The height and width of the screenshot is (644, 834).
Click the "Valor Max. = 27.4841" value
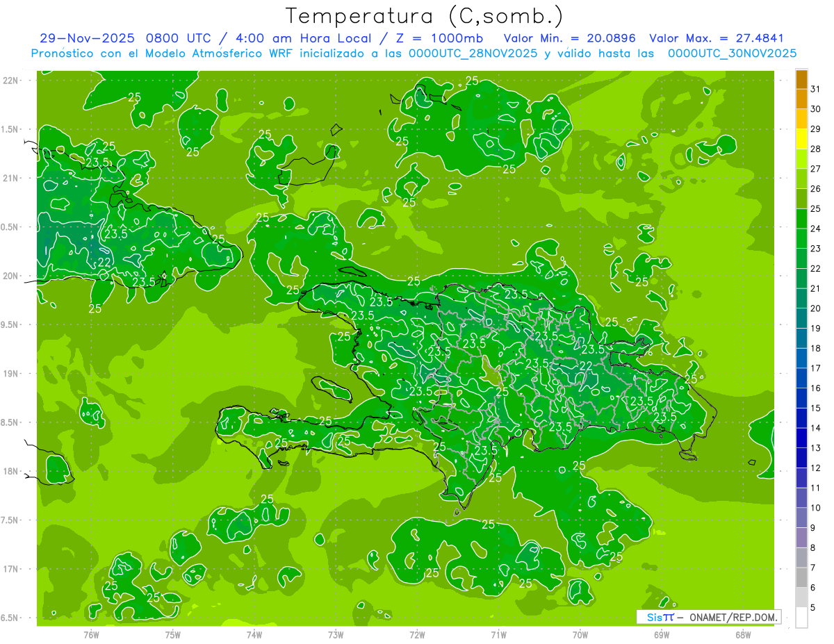click(717, 38)
